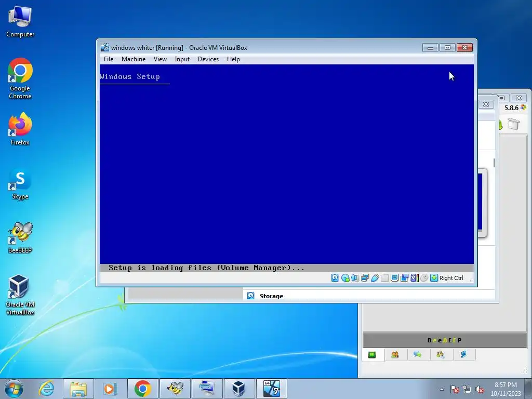Switch to BeeBEEP on the taskbar
This screenshot has width=532, height=399.
(x=175, y=389)
